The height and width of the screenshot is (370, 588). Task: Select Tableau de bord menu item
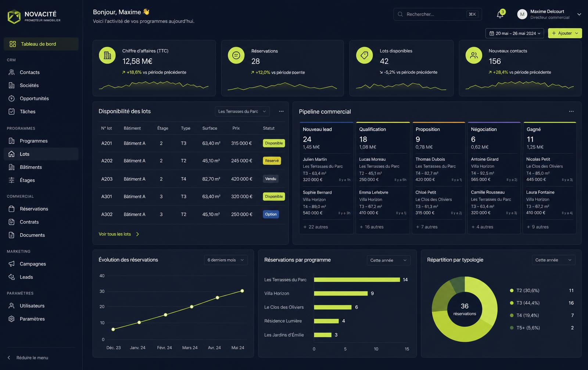[x=41, y=44]
